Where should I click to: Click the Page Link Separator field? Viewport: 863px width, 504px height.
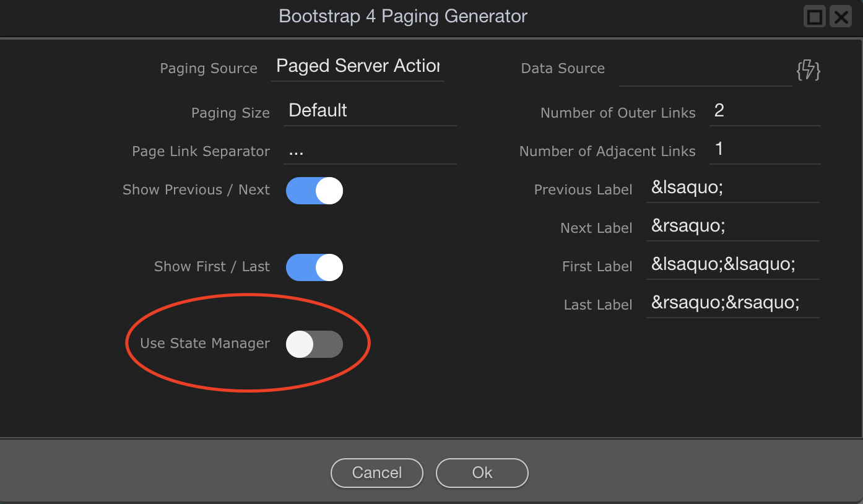pos(370,150)
